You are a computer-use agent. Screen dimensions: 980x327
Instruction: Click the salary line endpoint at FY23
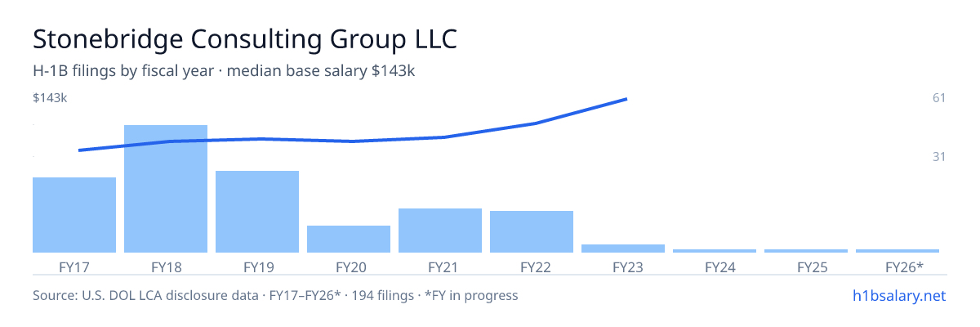coord(626,99)
